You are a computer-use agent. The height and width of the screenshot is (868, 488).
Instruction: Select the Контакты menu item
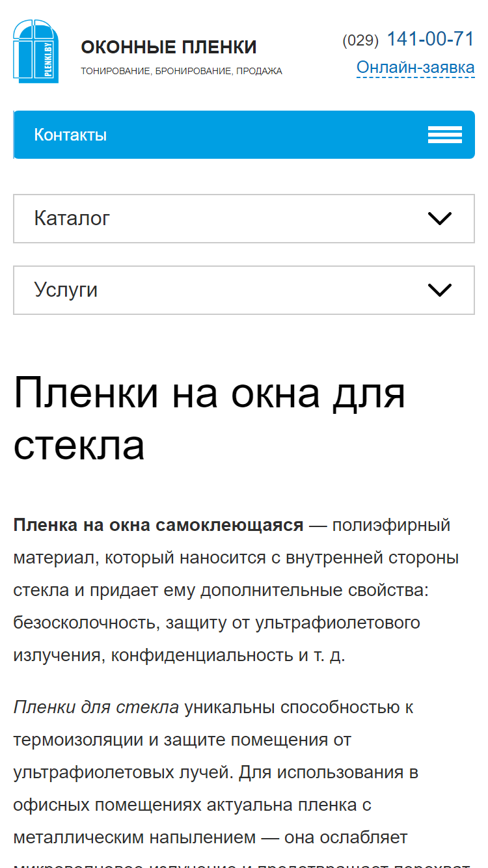point(70,135)
